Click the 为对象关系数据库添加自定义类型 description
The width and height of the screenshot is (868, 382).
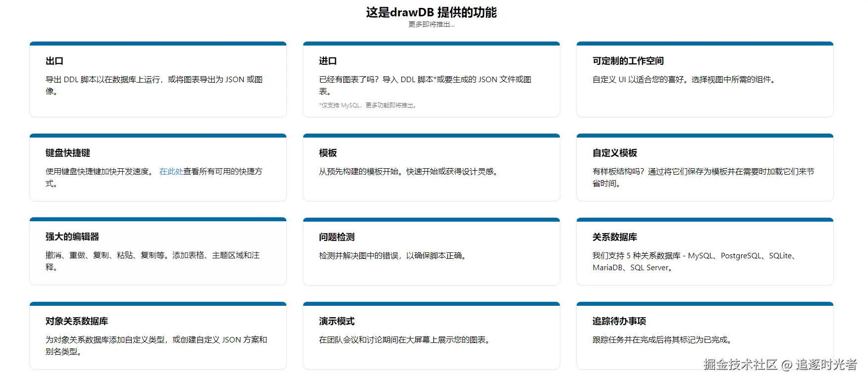157,345
